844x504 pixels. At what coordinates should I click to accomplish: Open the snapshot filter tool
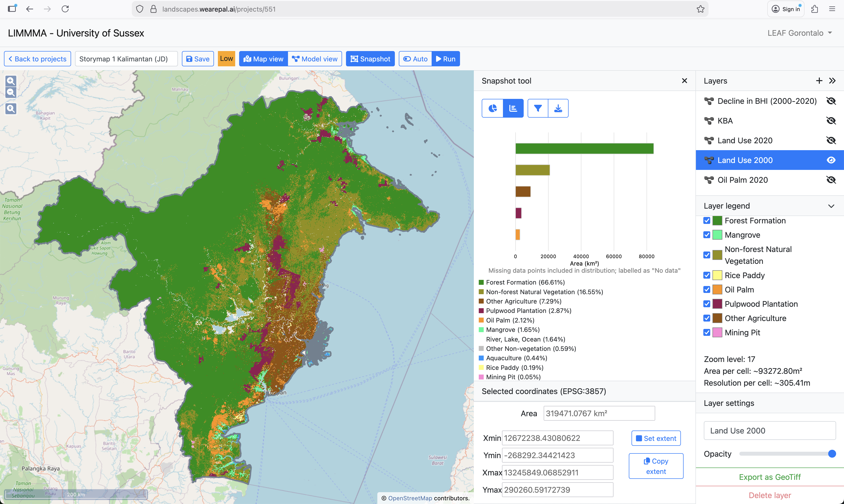point(537,108)
